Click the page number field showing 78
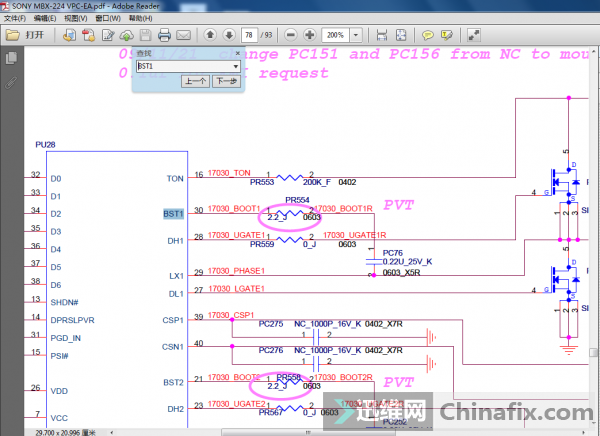The image size is (600, 436). click(x=249, y=35)
